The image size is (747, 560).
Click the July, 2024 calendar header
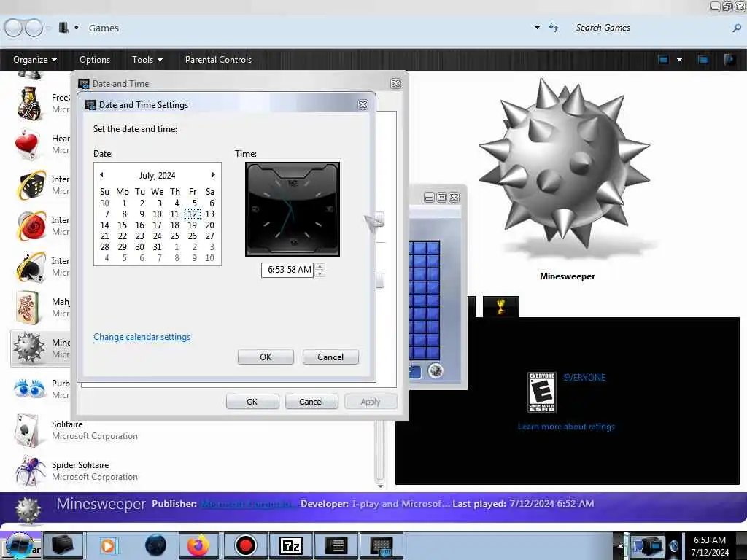158,175
